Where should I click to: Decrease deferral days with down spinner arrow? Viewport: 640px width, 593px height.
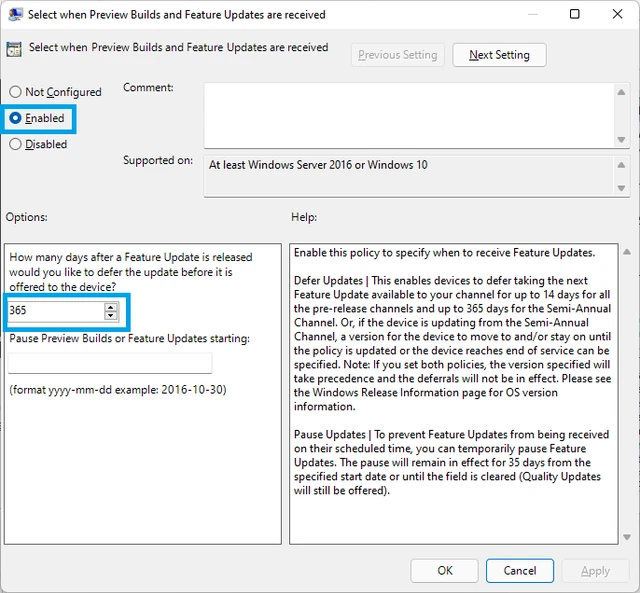pos(111,315)
